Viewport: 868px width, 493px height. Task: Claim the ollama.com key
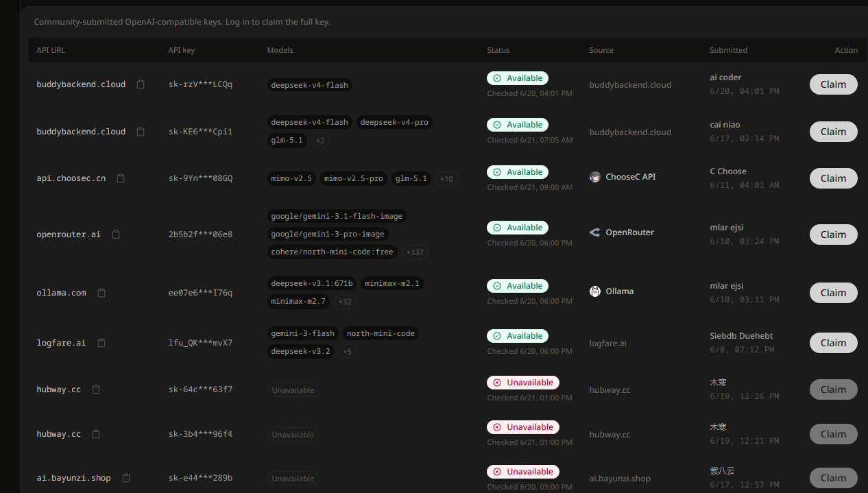[x=833, y=293]
